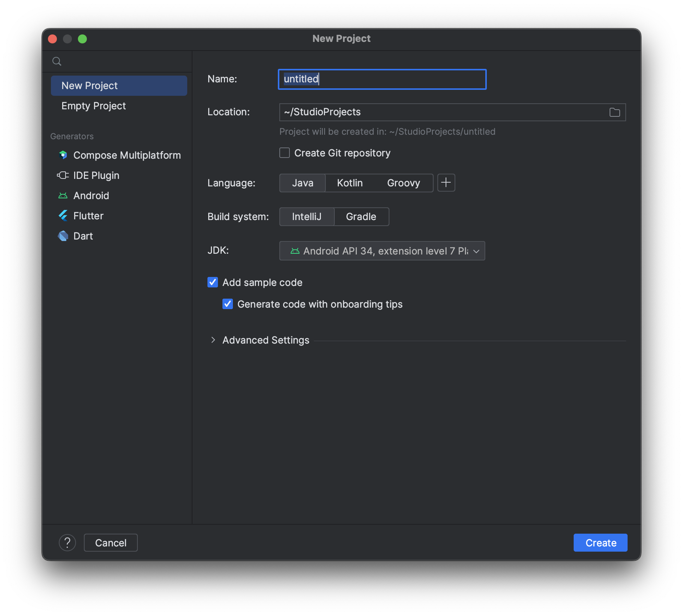
Task: Pick the Dart generator icon
Action: click(x=63, y=236)
